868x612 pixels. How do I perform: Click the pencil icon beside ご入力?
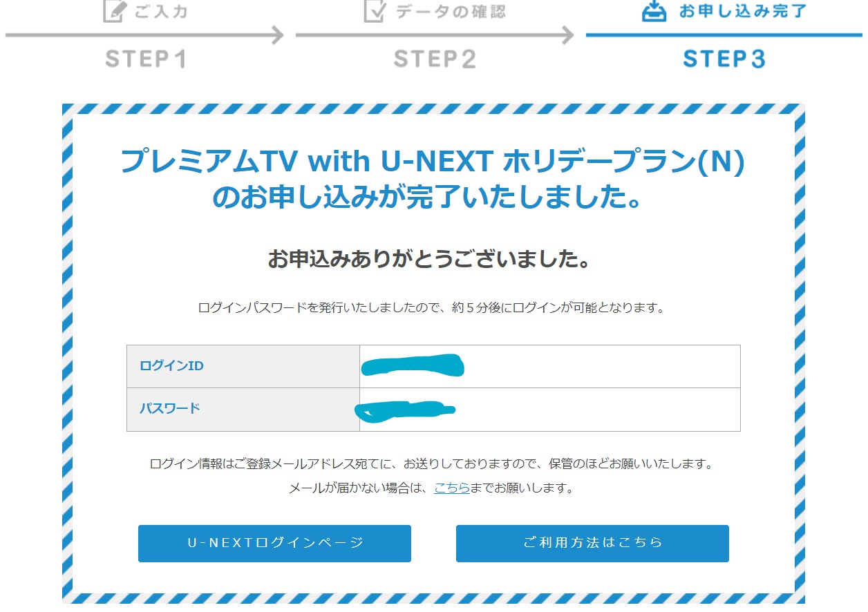115,10
